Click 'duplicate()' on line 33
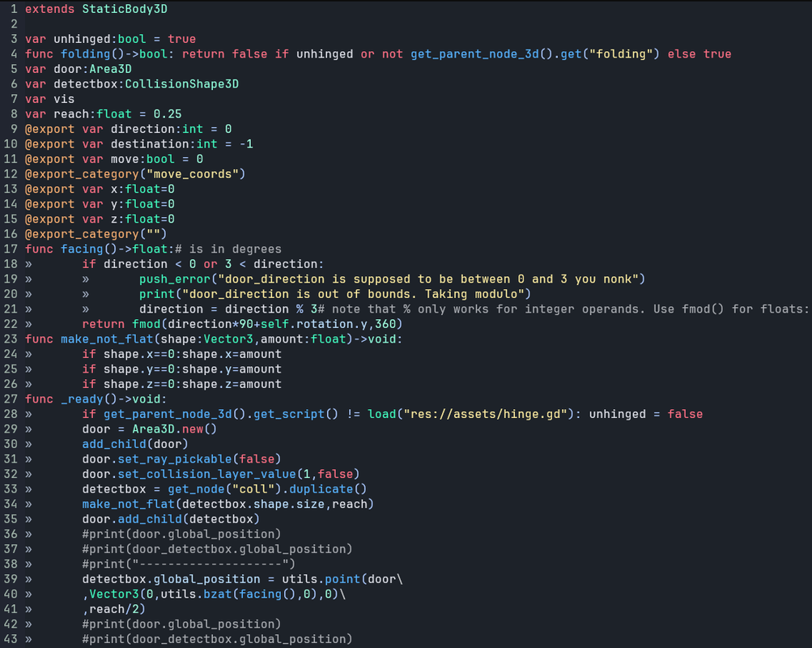 point(329,489)
